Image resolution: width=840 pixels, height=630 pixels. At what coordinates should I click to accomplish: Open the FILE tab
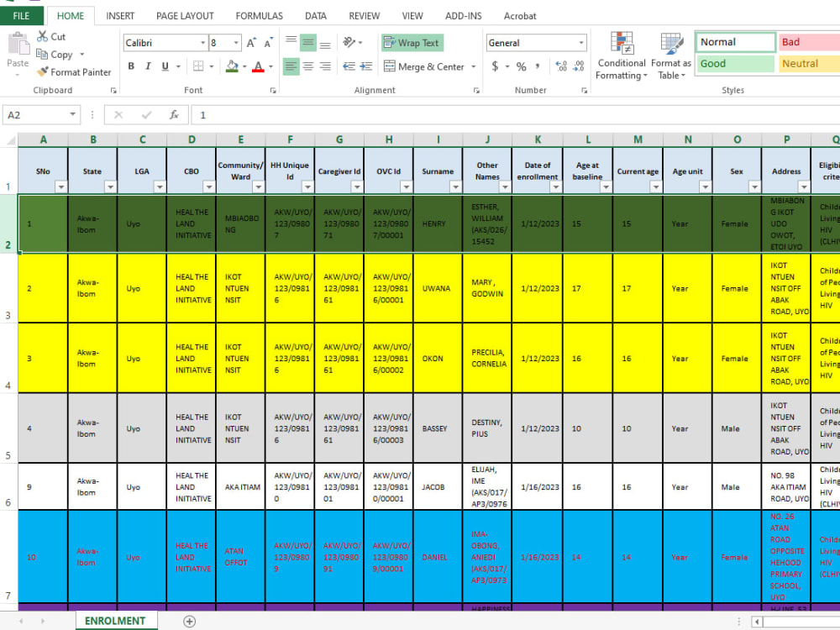[x=22, y=15]
